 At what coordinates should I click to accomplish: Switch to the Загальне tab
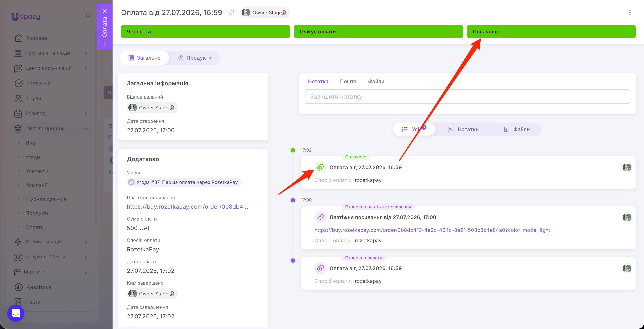point(145,58)
